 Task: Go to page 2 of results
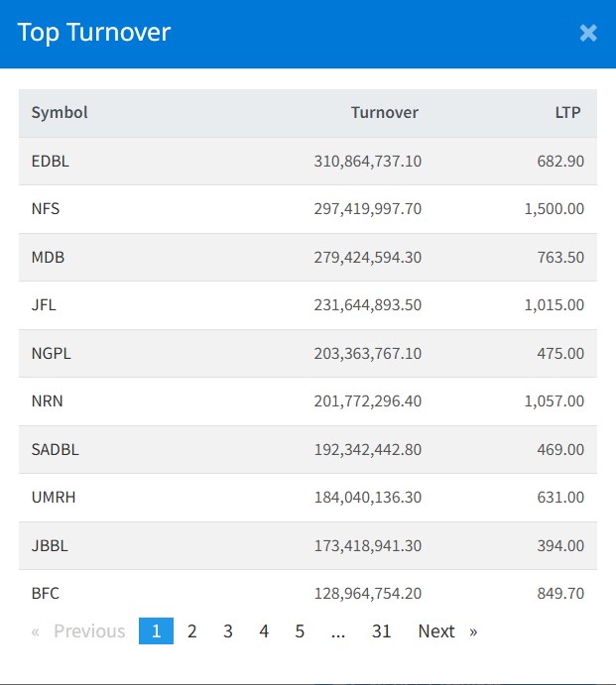[x=192, y=631]
